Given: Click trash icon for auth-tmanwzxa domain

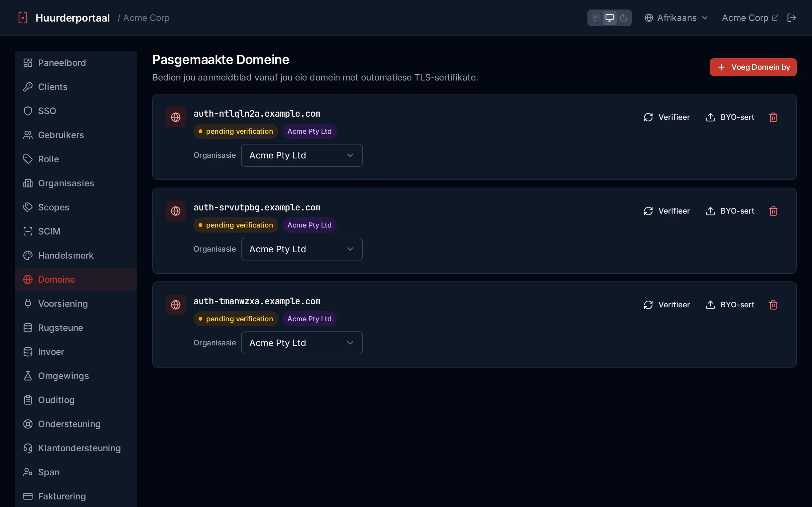Looking at the screenshot, I should (x=773, y=305).
